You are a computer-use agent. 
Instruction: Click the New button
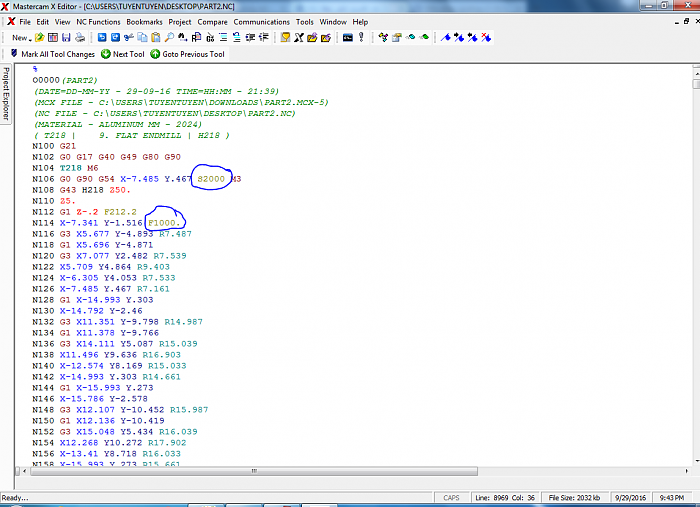pos(19,38)
